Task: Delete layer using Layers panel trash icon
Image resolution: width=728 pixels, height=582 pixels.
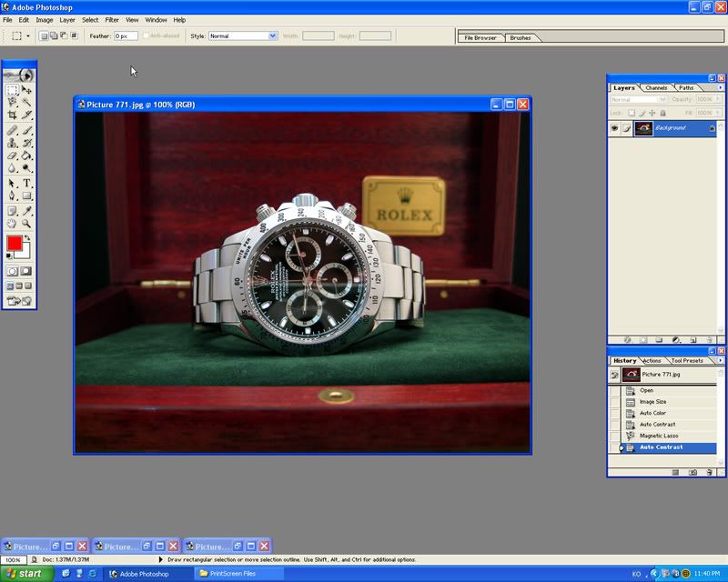Action: [709, 340]
